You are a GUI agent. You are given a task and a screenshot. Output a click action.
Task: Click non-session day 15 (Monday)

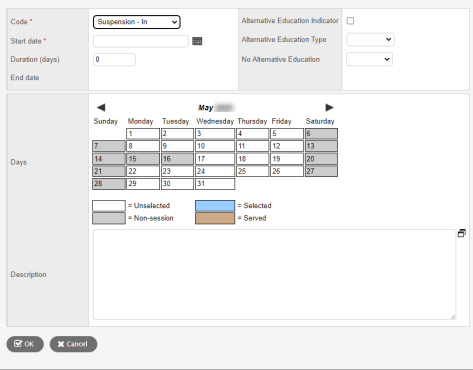tap(143, 159)
